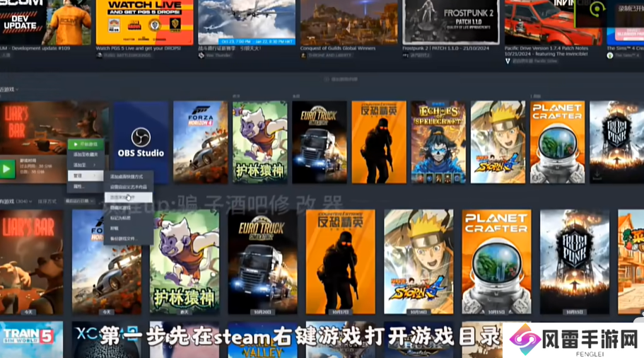Image resolution: width=644 pixels, height=358 pixels.
Task: Open Frostpunk cover in the all games grid
Action: tap(574, 262)
